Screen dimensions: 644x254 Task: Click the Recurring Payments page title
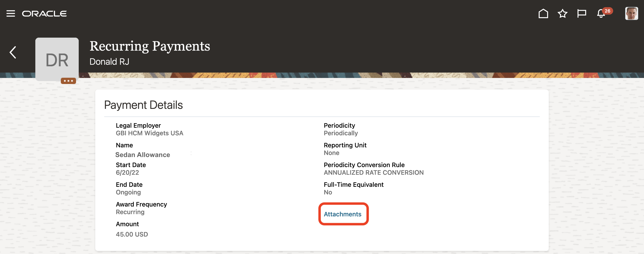(x=150, y=46)
